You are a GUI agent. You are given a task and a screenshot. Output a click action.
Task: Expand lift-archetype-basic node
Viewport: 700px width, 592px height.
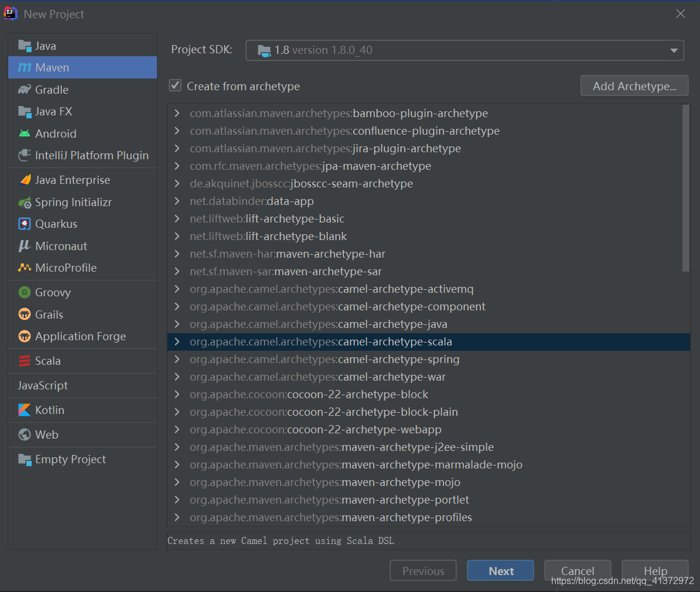(x=177, y=218)
